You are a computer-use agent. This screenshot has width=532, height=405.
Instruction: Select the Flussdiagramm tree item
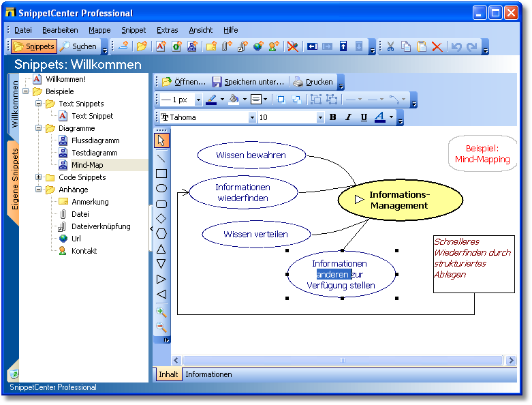point(95,140)
